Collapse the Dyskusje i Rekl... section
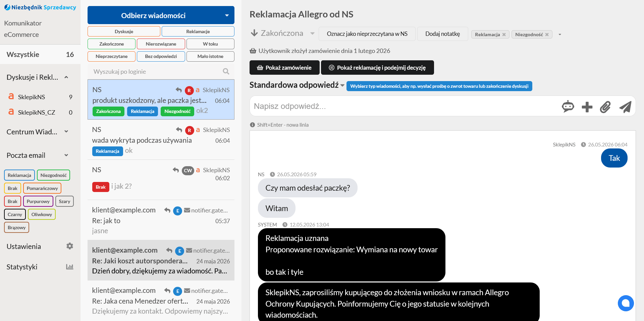The width and height of the screenshot is (644, 321). (x=66, y=77)
